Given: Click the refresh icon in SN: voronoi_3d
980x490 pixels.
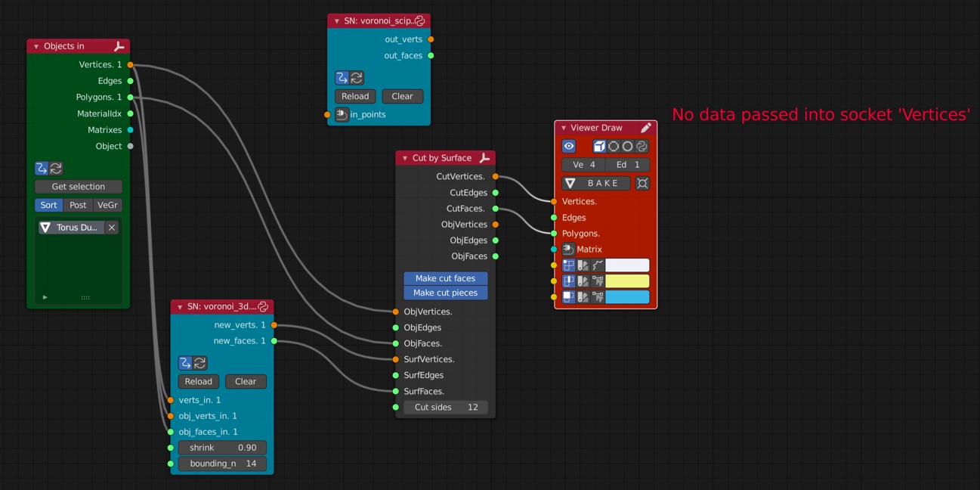Looking at the screenshot, I should 199,363.
